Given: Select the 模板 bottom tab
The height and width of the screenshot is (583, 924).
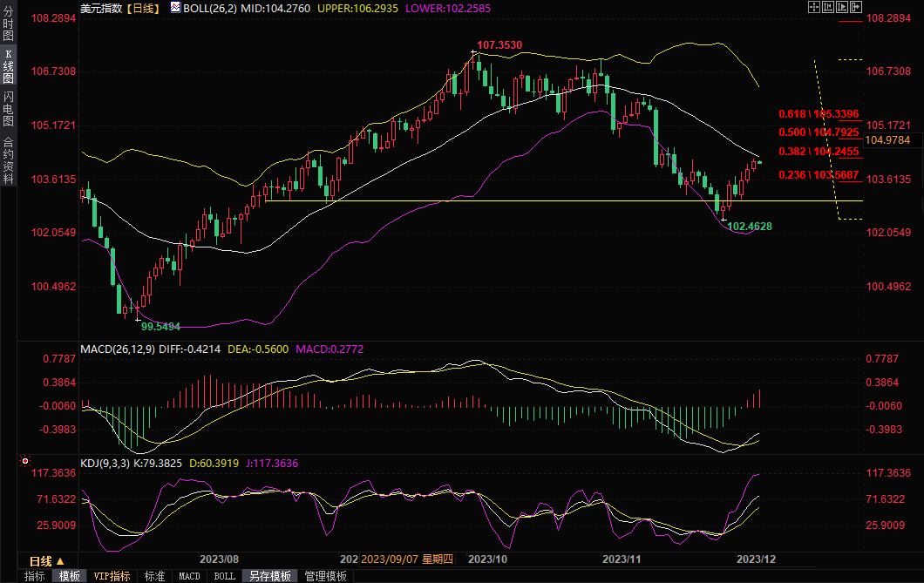Looking at the screenshot, I should pos(70,576).
